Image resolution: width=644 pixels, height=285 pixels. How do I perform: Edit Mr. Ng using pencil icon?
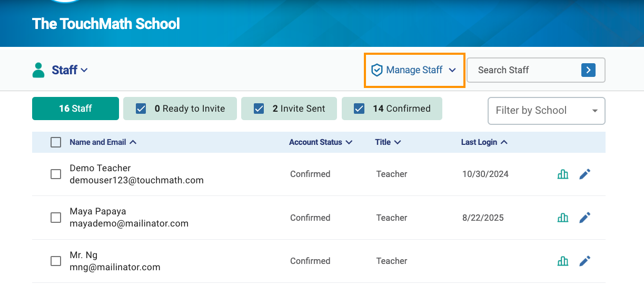coord(584,261)
